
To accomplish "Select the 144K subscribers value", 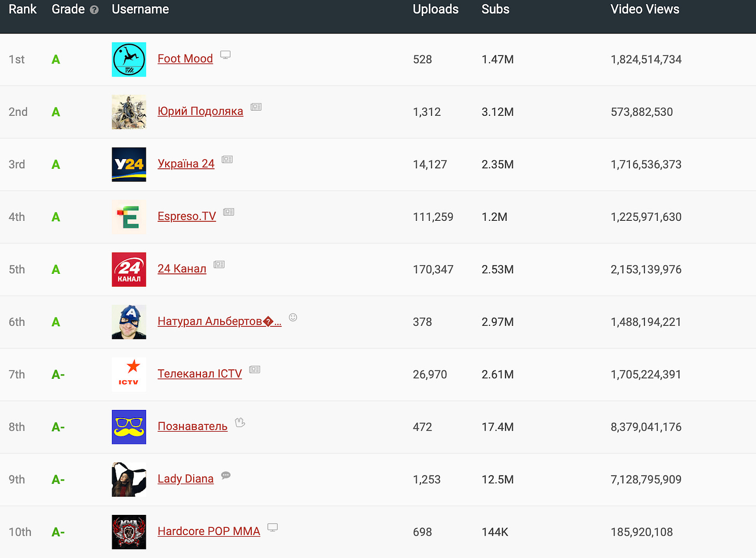I will tap(495, 532).
